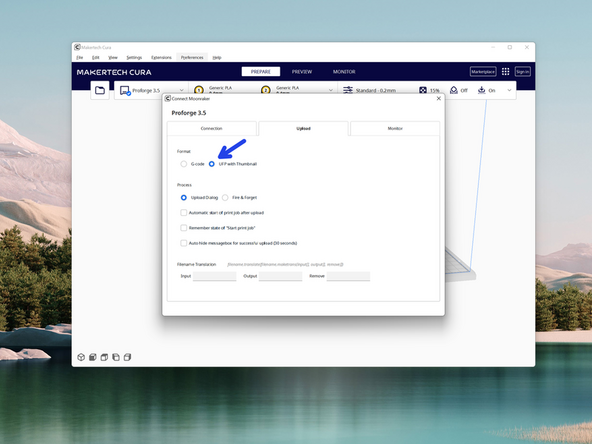
Task: Select G-code format radio button
Action: (x=183, y=164)
